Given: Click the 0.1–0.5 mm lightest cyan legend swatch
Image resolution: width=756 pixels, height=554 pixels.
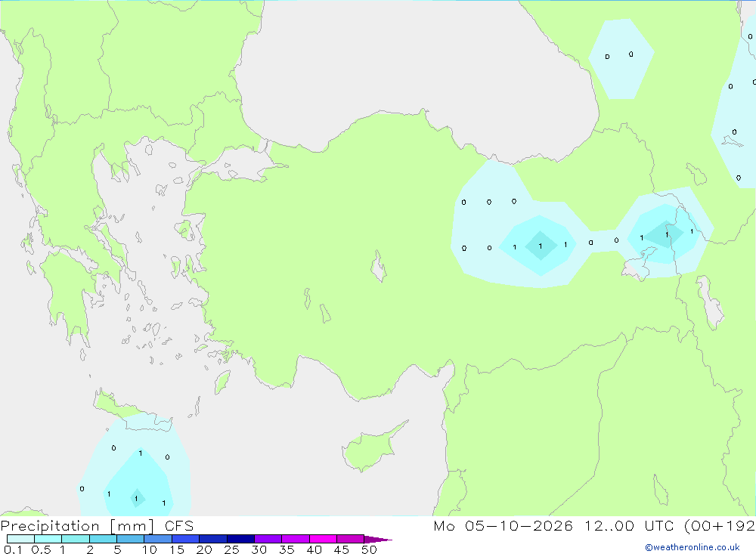Looking at the screenshot, I should pyautogui.click(x=20, y=539).
